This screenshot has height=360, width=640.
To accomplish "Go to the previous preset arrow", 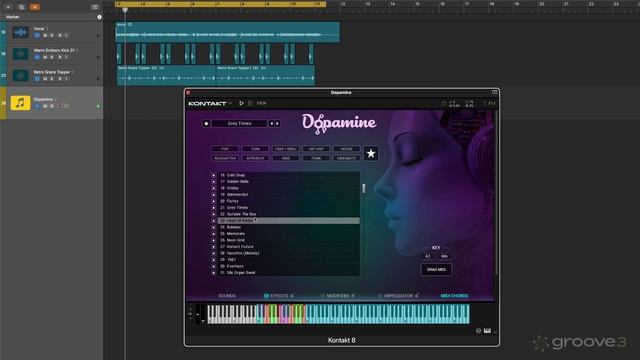I will tap(271, 123).
